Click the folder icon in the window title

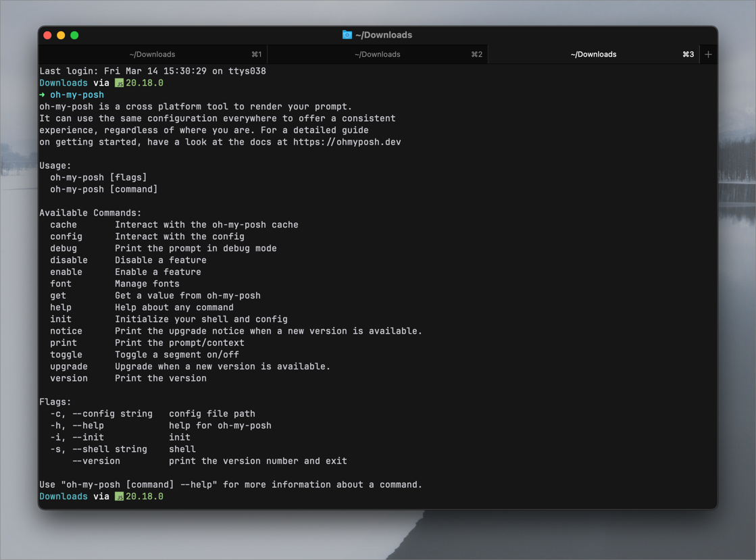coord(347,34)
